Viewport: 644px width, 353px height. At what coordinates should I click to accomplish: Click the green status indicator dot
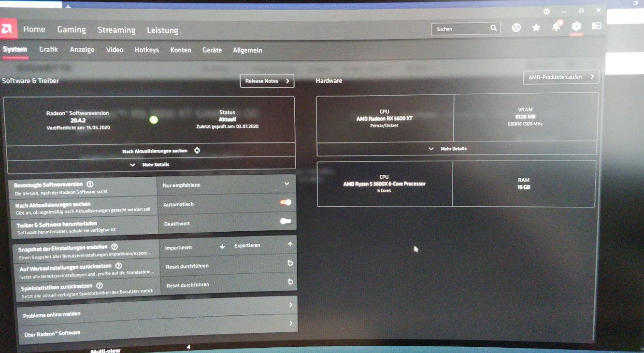154,120
